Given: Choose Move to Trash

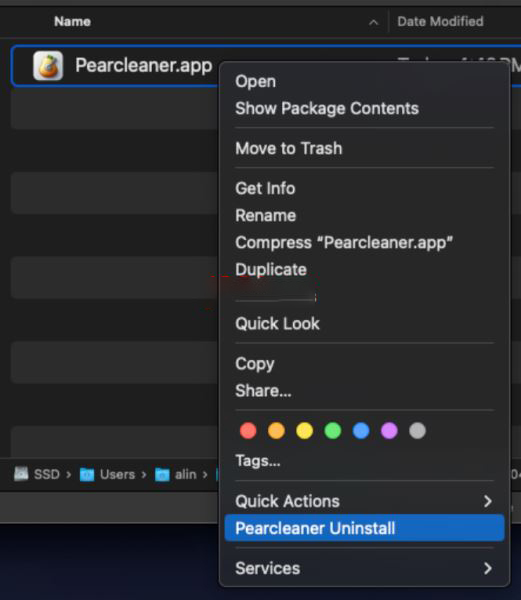Looking at the screenshot, I should coord(289,148).
